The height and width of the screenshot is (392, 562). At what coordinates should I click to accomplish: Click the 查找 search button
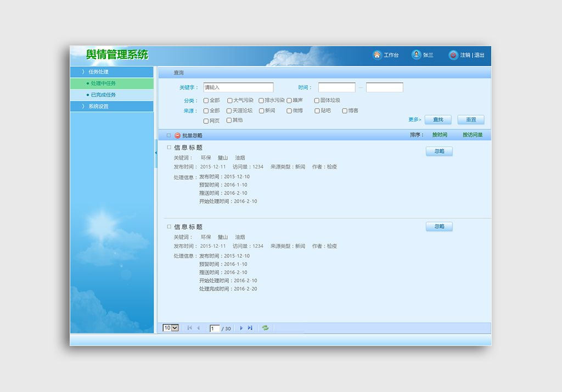tap(438, 120)
